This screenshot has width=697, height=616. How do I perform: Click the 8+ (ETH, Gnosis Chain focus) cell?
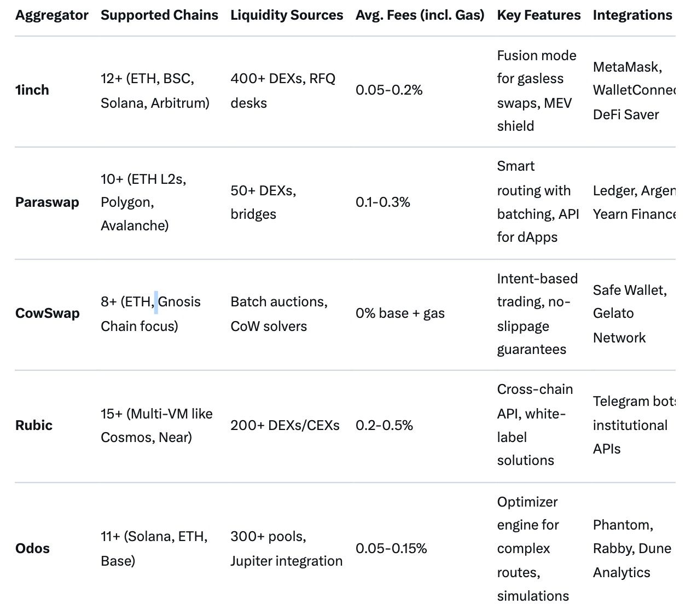pyautogui.click(x=150, y=314)
